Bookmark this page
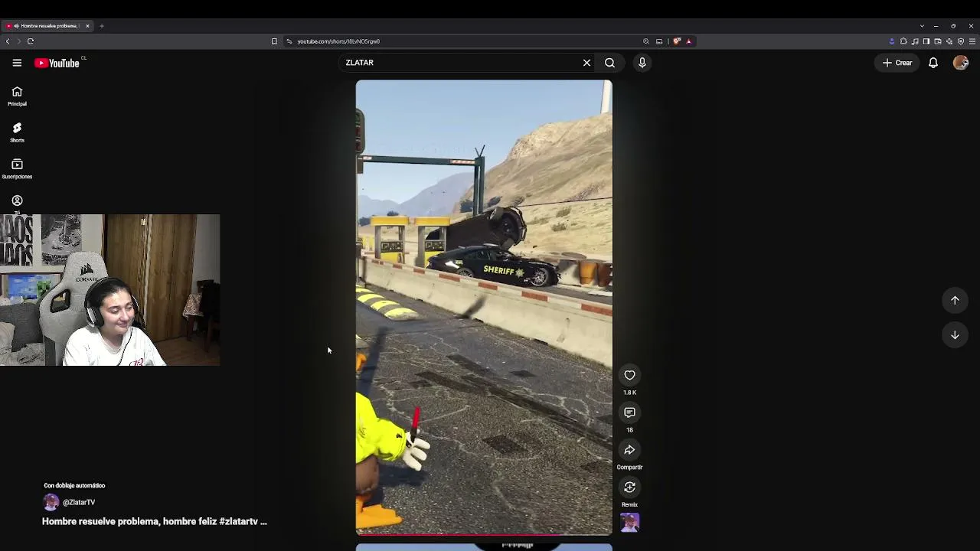The image size is (980, 551). point(274,41)
